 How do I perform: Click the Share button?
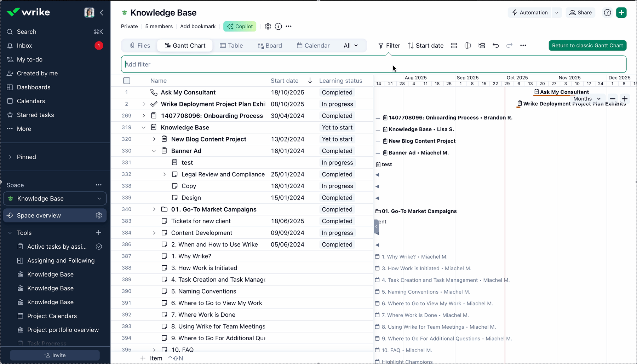click(x=580, y=13)
